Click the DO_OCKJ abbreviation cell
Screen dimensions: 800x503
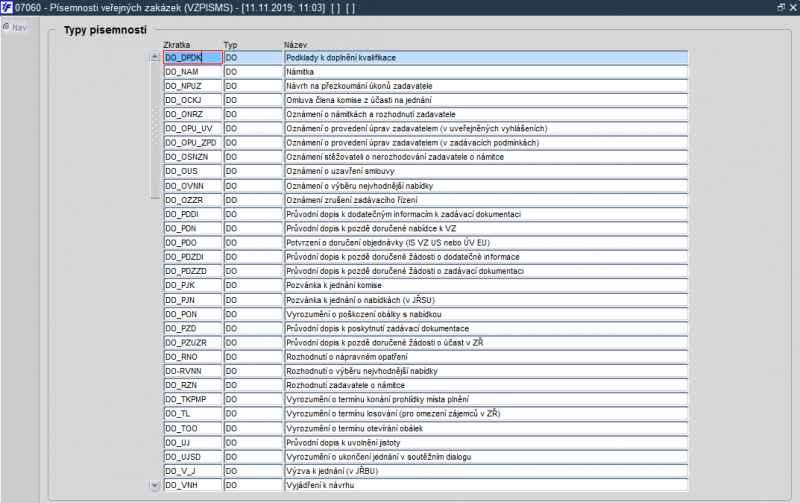click(193, 100)
